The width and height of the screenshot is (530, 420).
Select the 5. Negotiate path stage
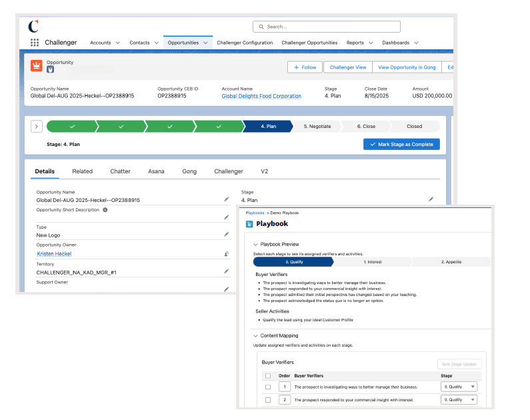pos(317,127)
